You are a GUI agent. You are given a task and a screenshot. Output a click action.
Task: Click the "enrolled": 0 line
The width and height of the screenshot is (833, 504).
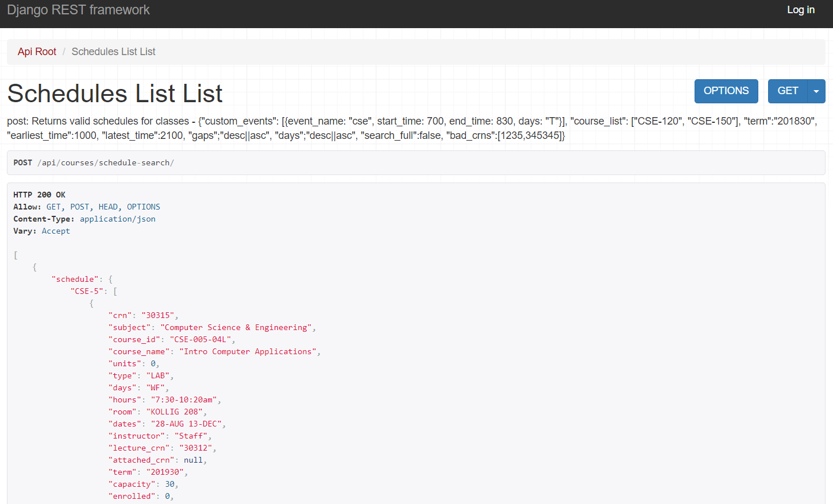point(141,497)
